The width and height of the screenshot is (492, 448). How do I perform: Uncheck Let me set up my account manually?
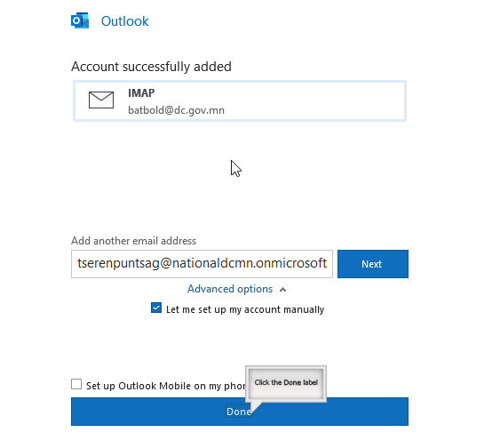pos(156,308)
